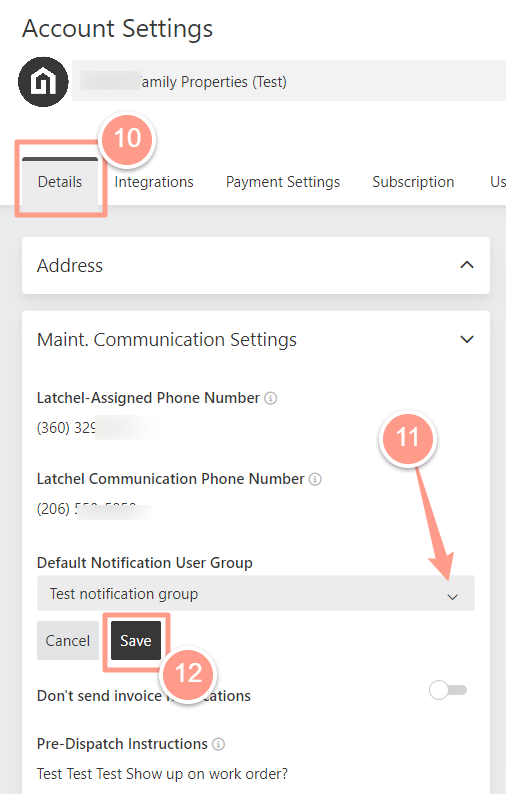Image resolution: width=506 pixels, height=794 pixels.
Task: Switch to the Details tab
Action: (x=60, y=182)
